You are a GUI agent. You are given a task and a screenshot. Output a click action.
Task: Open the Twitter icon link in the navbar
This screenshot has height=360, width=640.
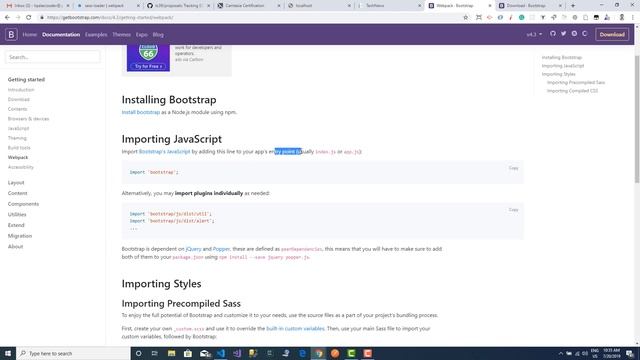tap(563, 34)
